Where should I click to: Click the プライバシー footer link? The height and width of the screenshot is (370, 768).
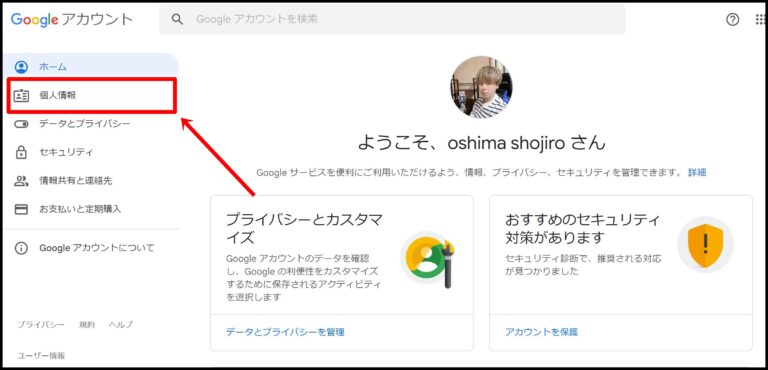[x=41, y=324]
